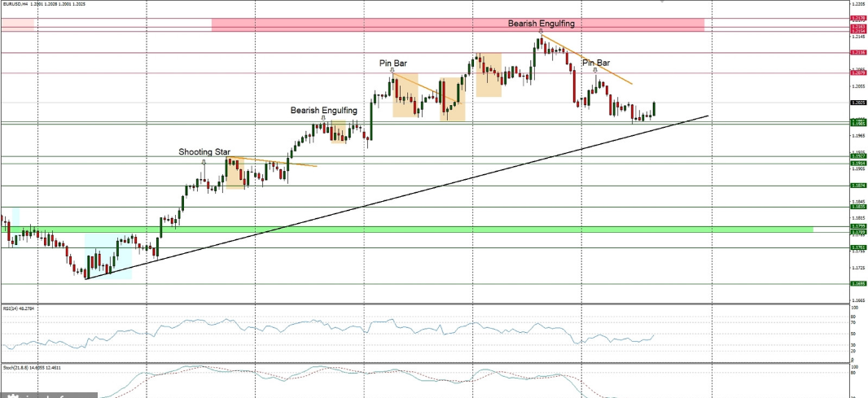Click the Bearish Engulfing label inside red zone
The width and height of the screenshot is (868, 398).
[541, 24]
